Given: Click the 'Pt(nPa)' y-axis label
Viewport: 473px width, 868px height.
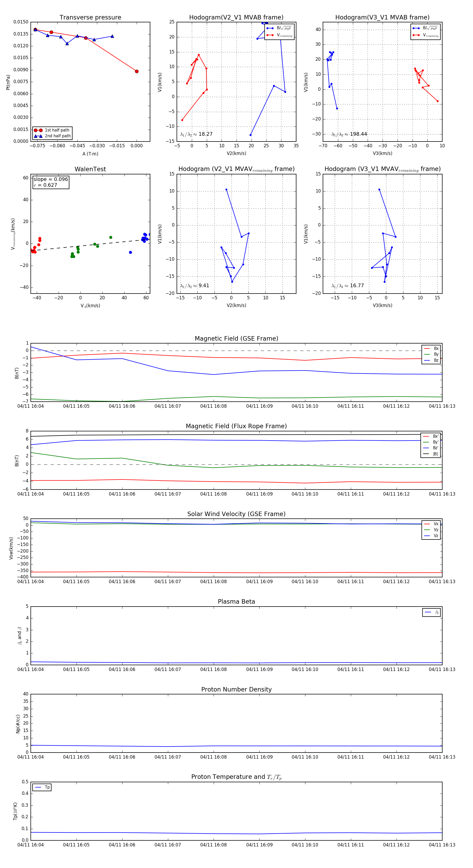Looking at the screenshot, I should click(x=8, y=82).
